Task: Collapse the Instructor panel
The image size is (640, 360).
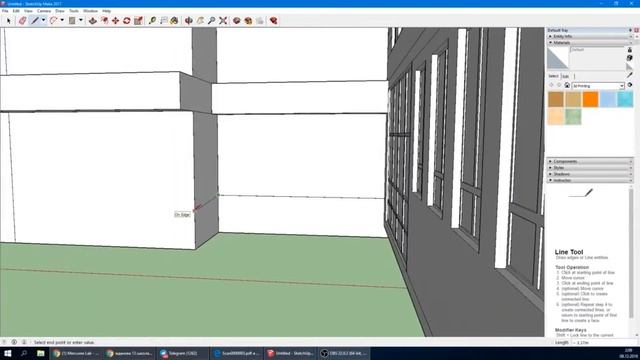Action: click(x=590, y=180)
